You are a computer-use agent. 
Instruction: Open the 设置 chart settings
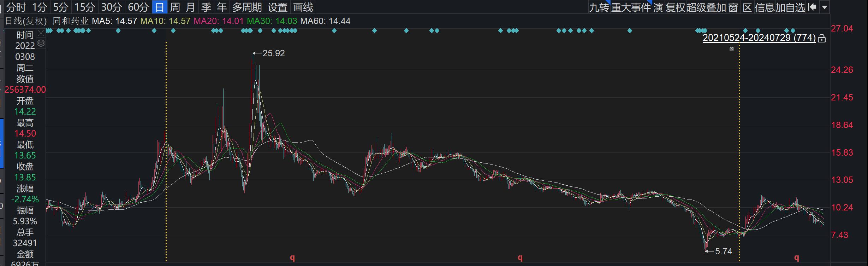click(x=277, y=7)
